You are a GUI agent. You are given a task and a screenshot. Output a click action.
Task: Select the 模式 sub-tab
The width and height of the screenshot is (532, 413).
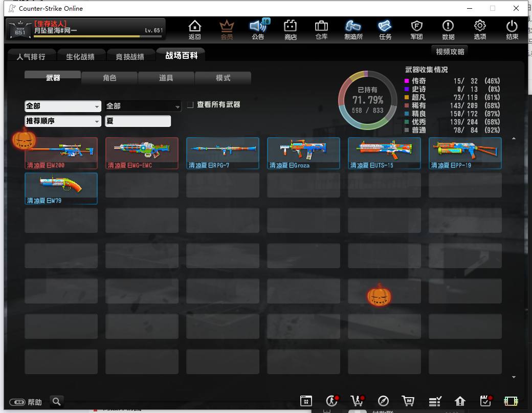[x=223, y=78]
